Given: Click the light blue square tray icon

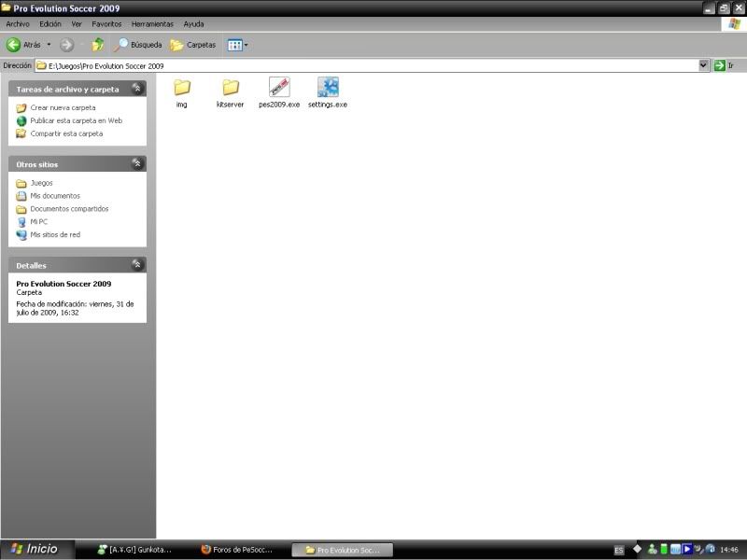Looking at the screenshot, I should point(675,550).
